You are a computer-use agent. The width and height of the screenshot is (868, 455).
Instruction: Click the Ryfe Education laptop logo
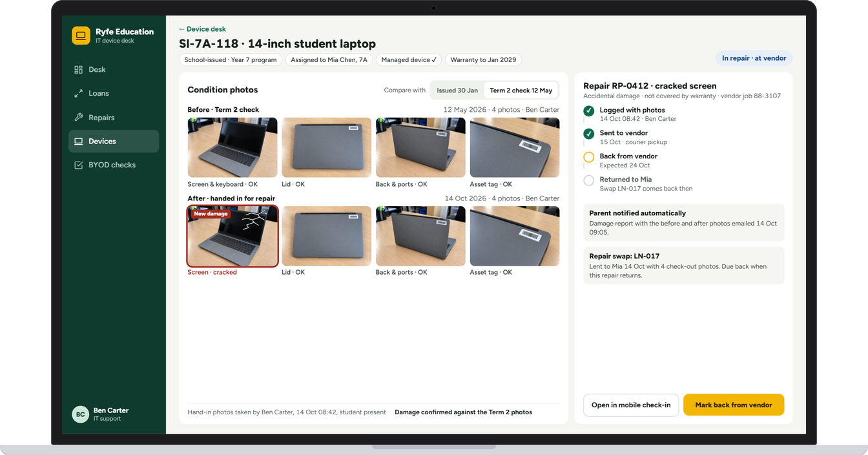[81, 36]
